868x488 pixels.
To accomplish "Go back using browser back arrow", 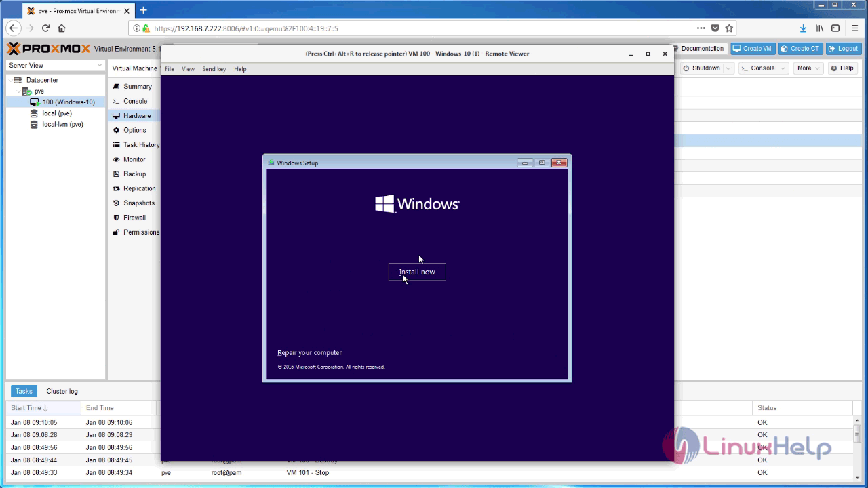I will tap(14, 28).
